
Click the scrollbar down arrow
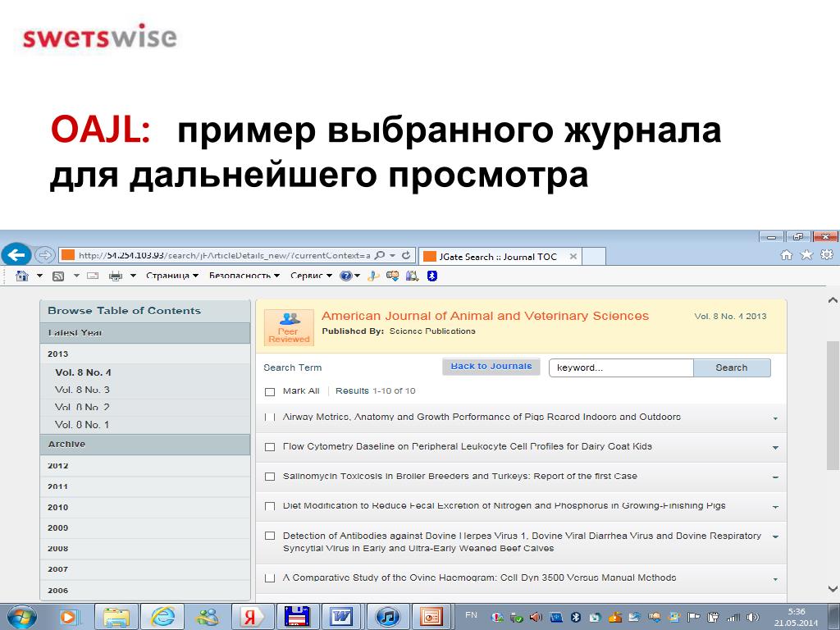click(833, 589)
